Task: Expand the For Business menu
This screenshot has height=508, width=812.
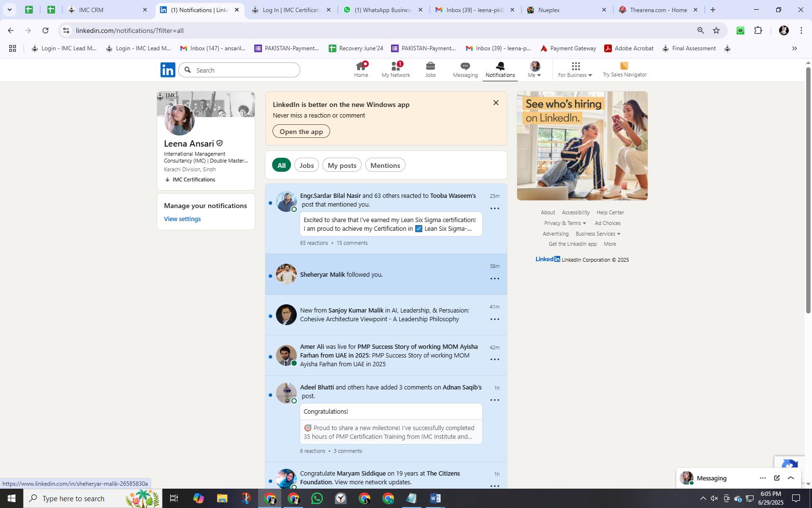Action: click(x=575, y=70)
